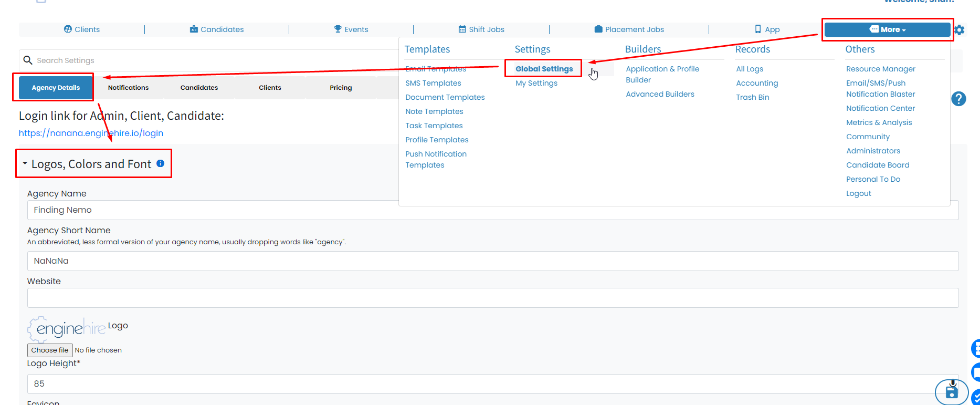Open SMS Templates from the menu

pos(433,83)
